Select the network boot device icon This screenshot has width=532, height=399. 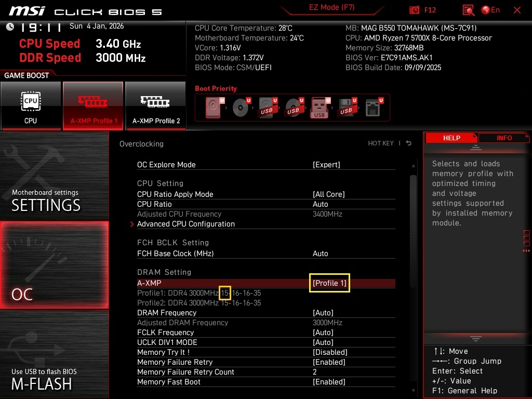coord(374,108)
